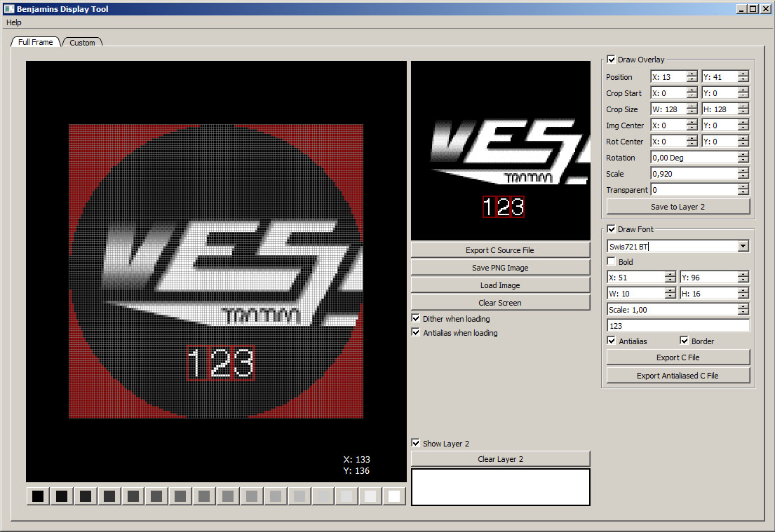Image resolution: width=775 pixels, height=532 pixels.
Task: Hide Layer 2 using Show Layer 2 checkbox
Action: coord(415,443)
